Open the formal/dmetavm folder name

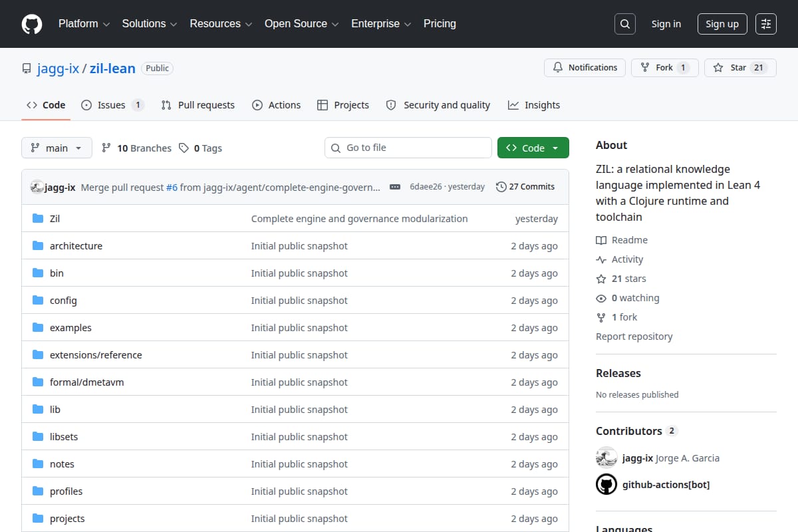(87, 382)
